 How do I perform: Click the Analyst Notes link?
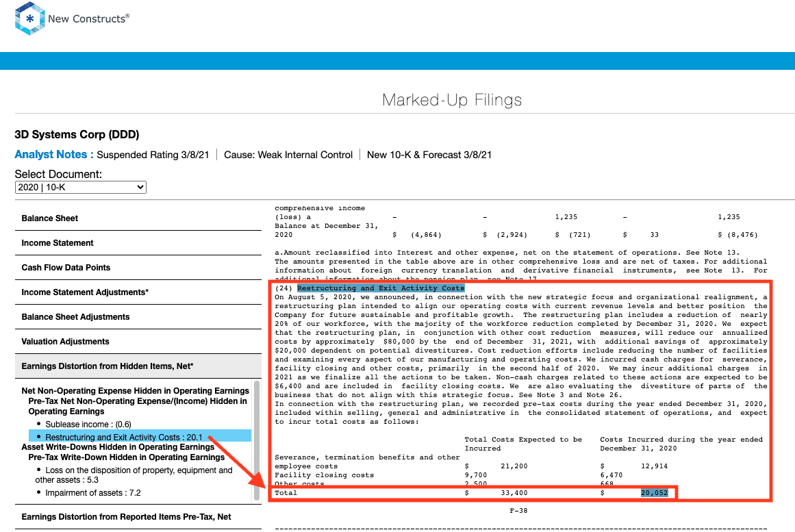[53, 155]
